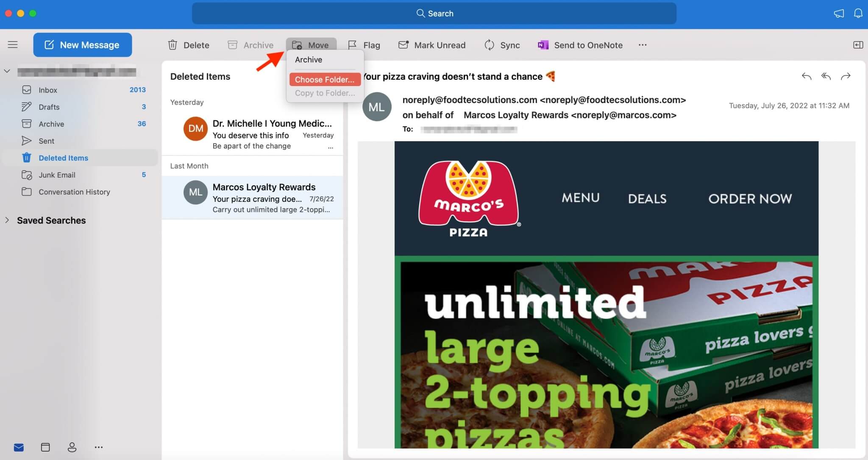This screenshot has width=868, height=460.
Task: Select Choose Folder... in Move menu
Action: click(325, 79)
